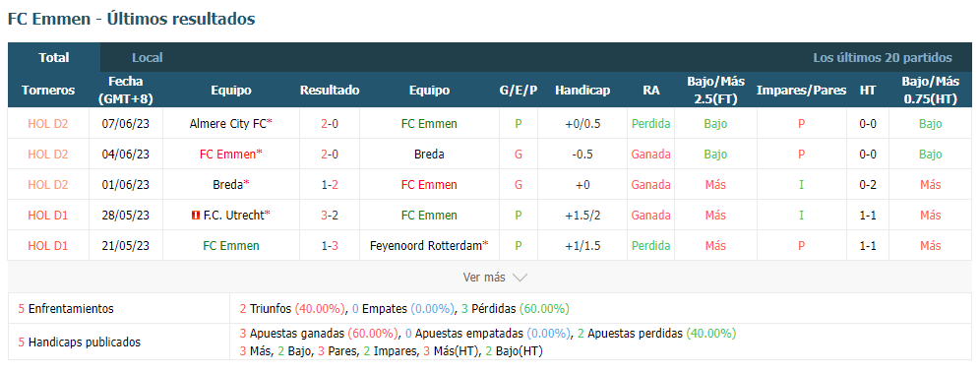This screenshot has width=980, height=373.
Task: Click the Handicap column header
Action: coord(582,90)
